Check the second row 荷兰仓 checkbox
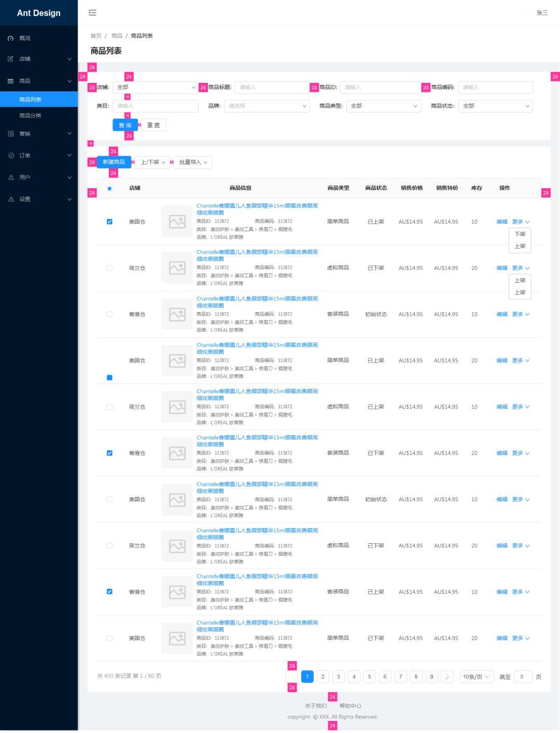The width and height of the screenshot is (560, 733). pos(109,268)
